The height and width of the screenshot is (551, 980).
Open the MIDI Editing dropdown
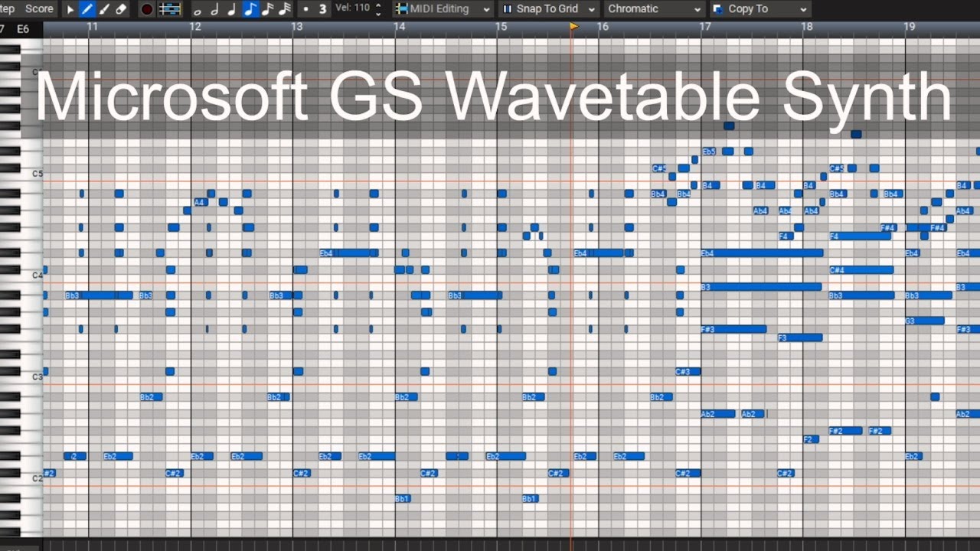tap(443, 9)
